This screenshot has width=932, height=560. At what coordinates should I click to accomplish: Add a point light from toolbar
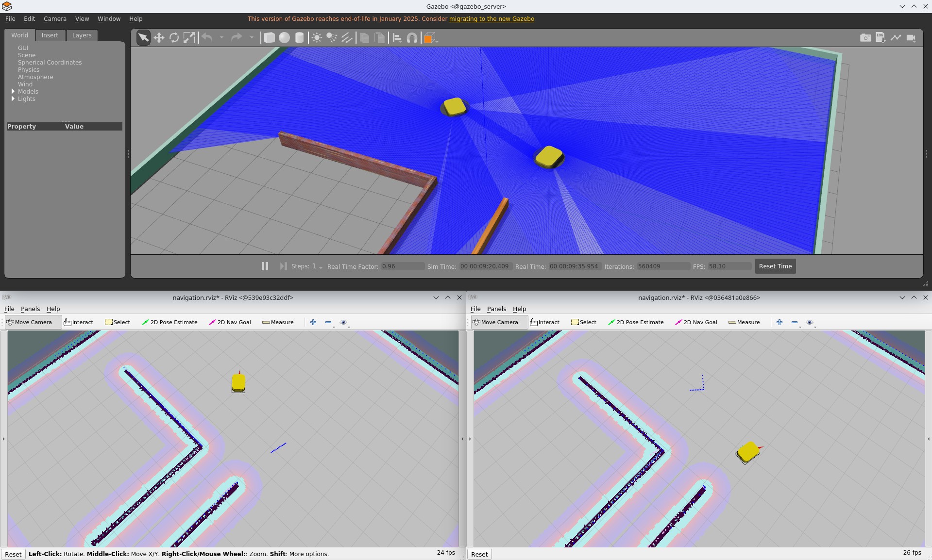tap(317, 38)
